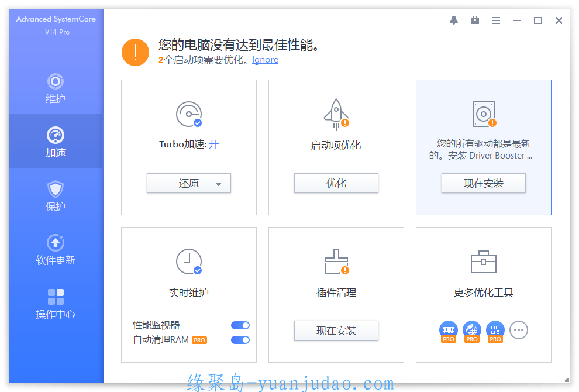The height and width of the screenshot is (392, 579).
Task: Go to the 保护 (Protect) sidebar tab
Action: pos(56,195)
